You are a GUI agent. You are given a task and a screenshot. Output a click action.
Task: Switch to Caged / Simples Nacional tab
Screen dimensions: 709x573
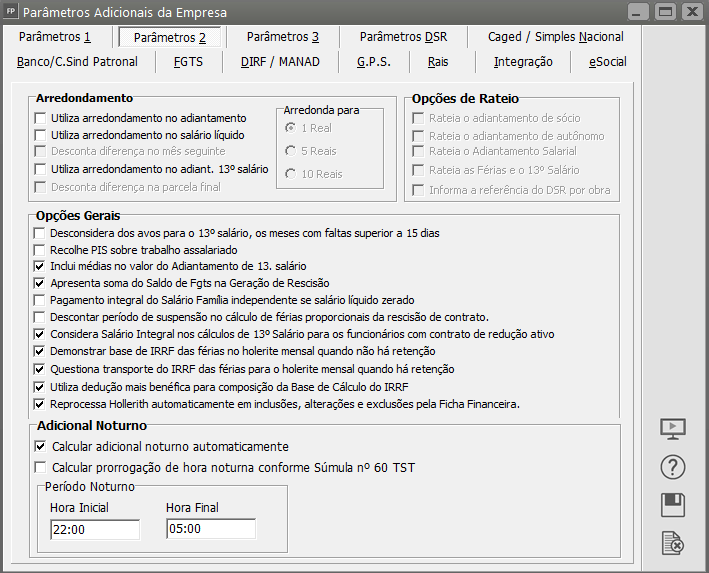[x=555, y=37]
